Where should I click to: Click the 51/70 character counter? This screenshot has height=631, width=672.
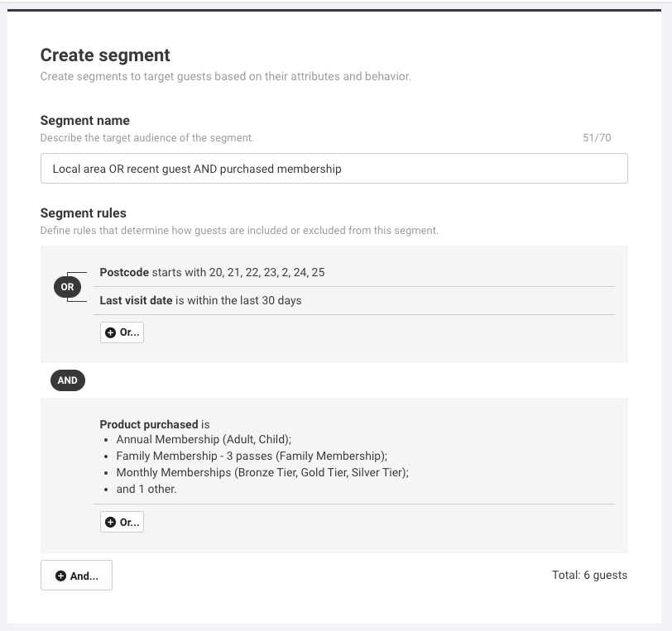tap(597, 138)
